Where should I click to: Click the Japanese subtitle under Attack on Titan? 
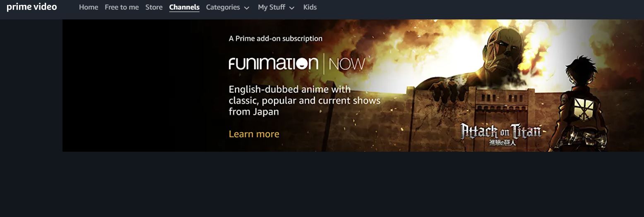tap(502, 143)
